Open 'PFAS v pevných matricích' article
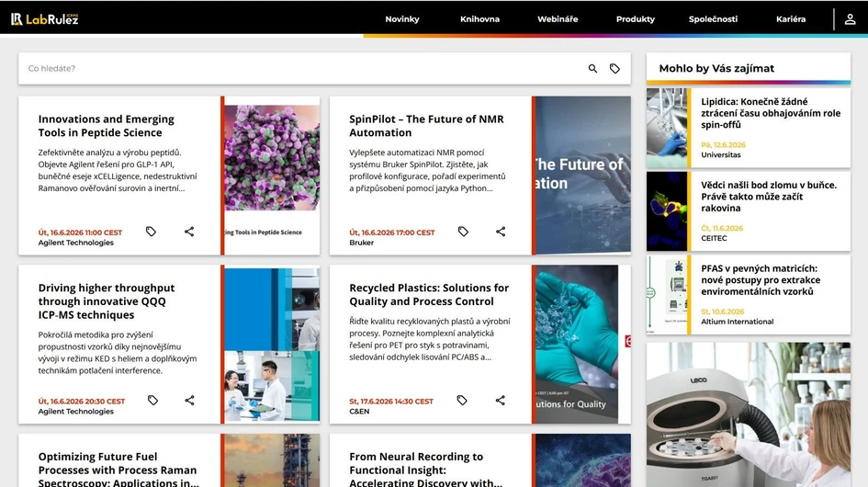The width and height of the screenshot is (868, 487). (761, 279)
